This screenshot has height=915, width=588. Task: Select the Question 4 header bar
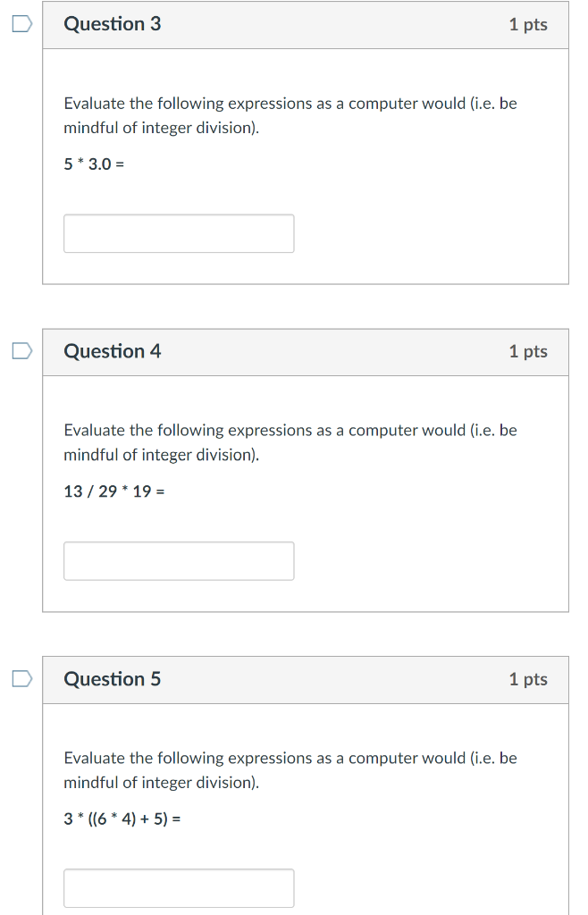point(305,352)
